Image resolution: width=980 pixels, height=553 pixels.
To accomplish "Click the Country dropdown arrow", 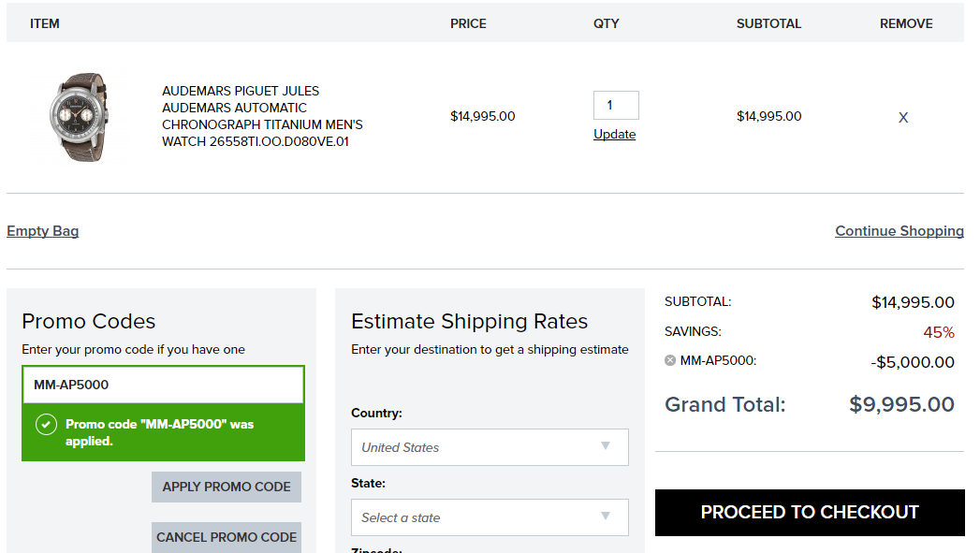I will click(606, 446).
